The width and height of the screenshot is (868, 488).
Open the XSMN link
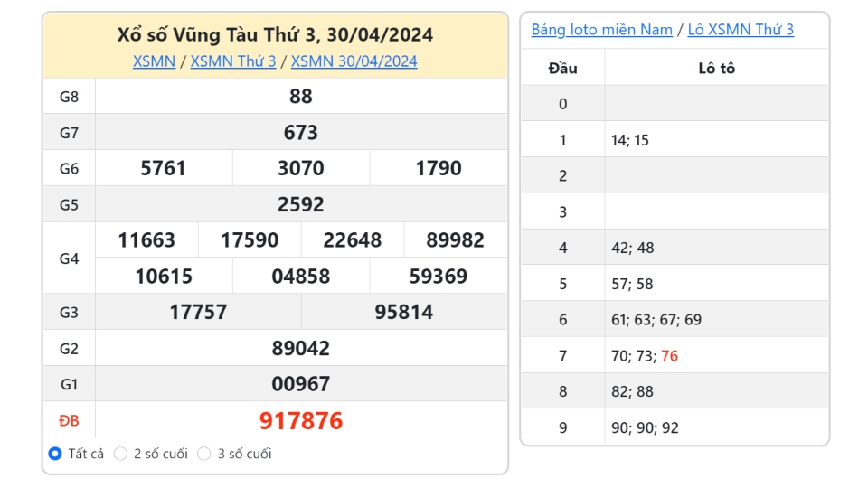pos(154,61)
